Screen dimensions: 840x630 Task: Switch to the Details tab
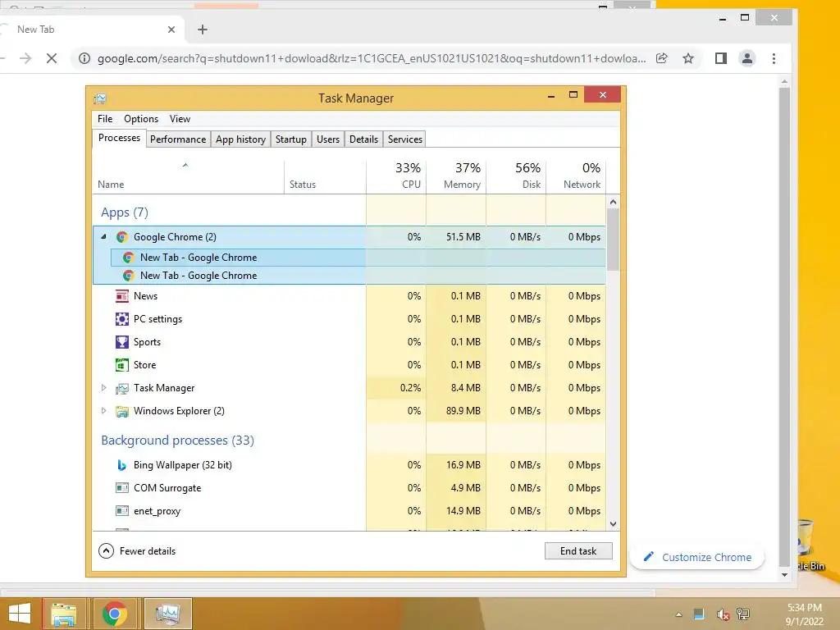pos(363,139)
